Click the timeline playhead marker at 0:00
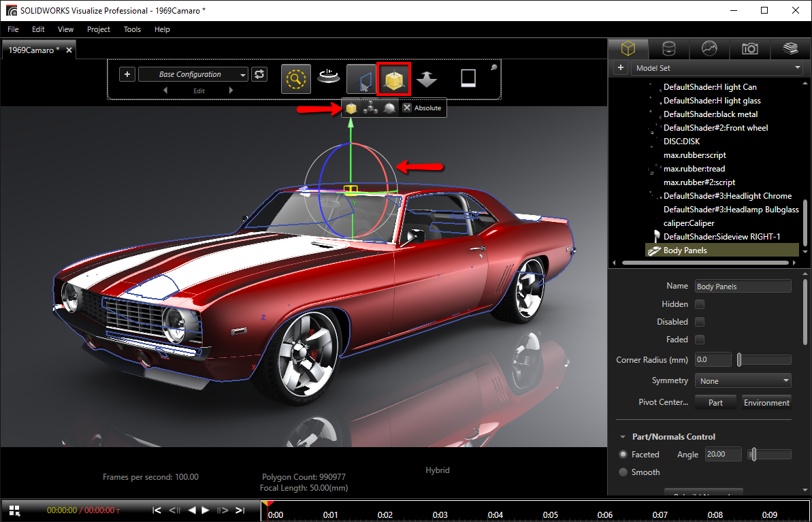Screen dimensions: 812x522 pyautogui.click(x=267, y=504)
